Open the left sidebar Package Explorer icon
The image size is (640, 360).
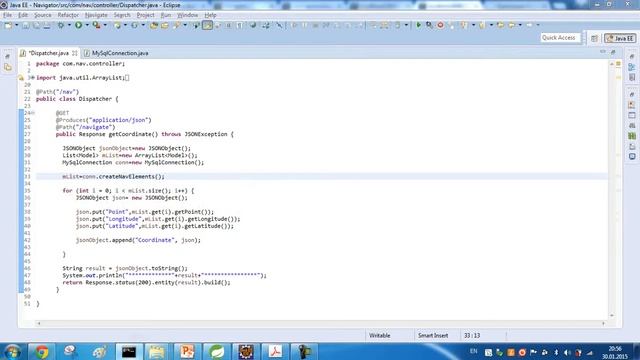[8, 67]
